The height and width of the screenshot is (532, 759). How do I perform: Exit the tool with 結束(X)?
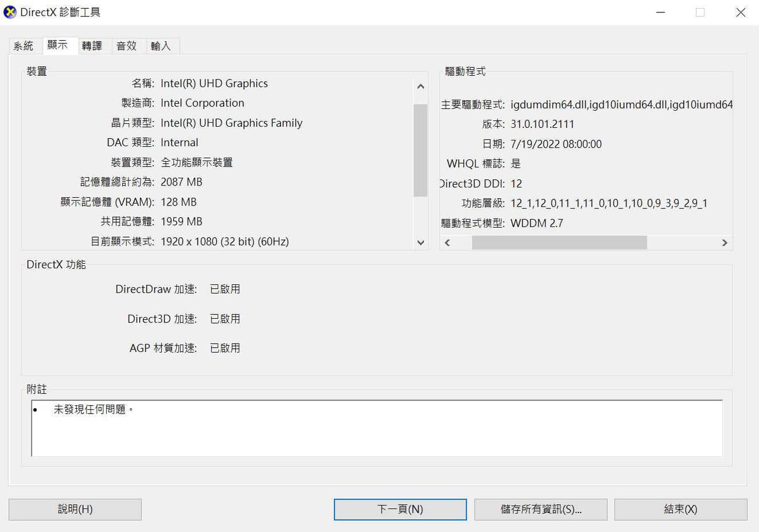[681, 509]
